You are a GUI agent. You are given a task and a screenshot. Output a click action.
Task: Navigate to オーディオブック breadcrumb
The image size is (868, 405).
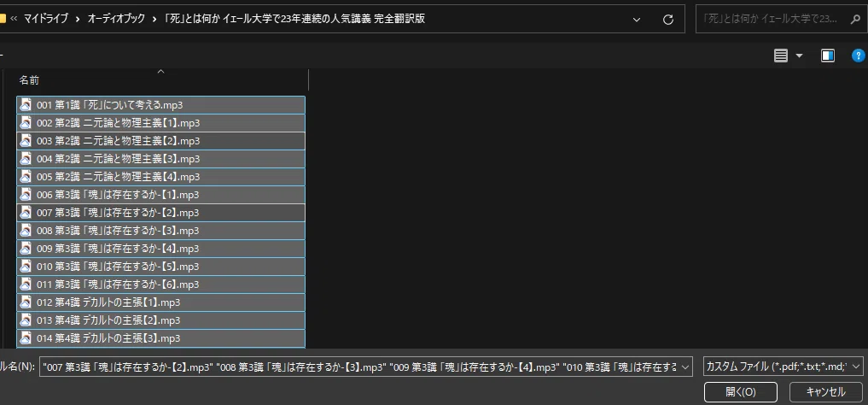coord(116,19)
